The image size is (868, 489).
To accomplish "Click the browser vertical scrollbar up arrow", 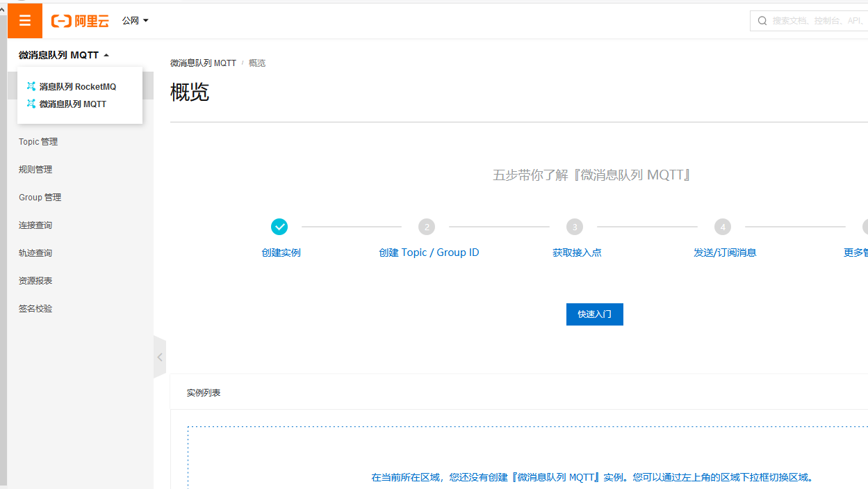I will point(3,9).
